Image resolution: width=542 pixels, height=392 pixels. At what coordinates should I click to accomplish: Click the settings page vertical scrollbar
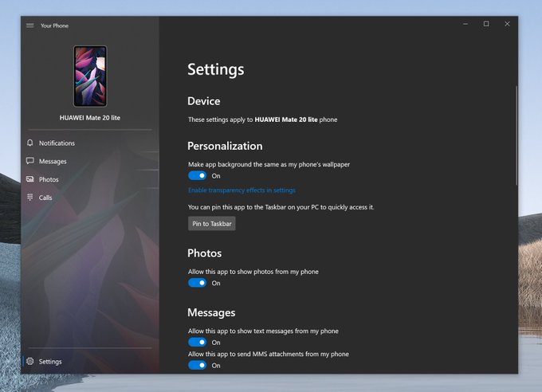click(516, 135)
